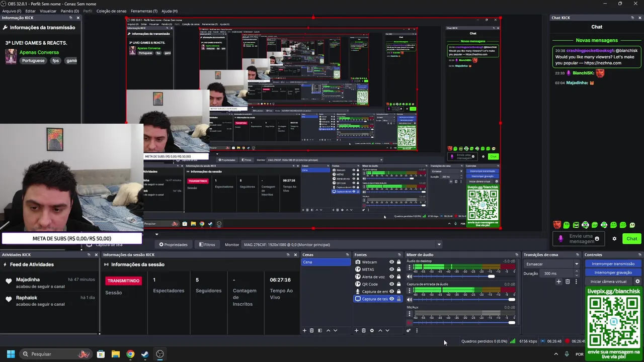
Task: Toggle visibility of the Alerta de voz source
Action: click(391, 277)
